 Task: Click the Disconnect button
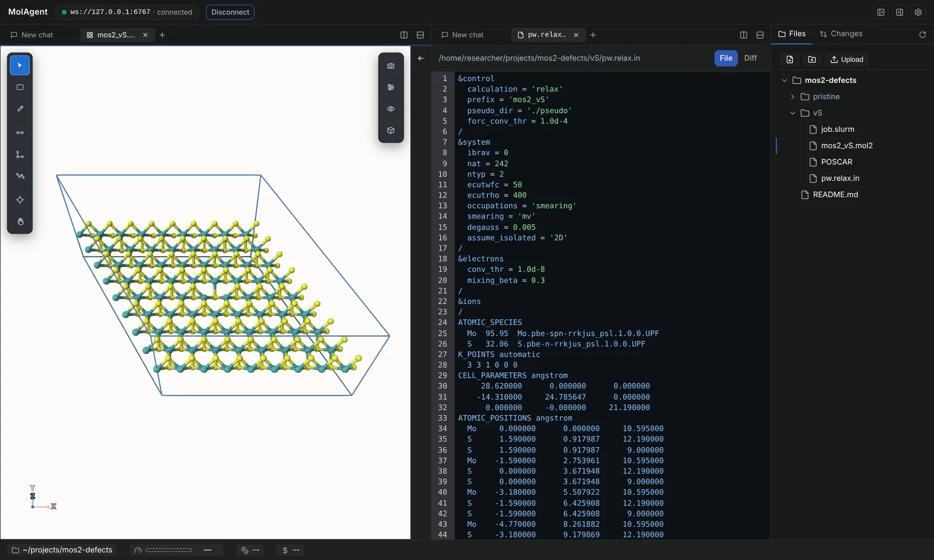tap(230, 12)
